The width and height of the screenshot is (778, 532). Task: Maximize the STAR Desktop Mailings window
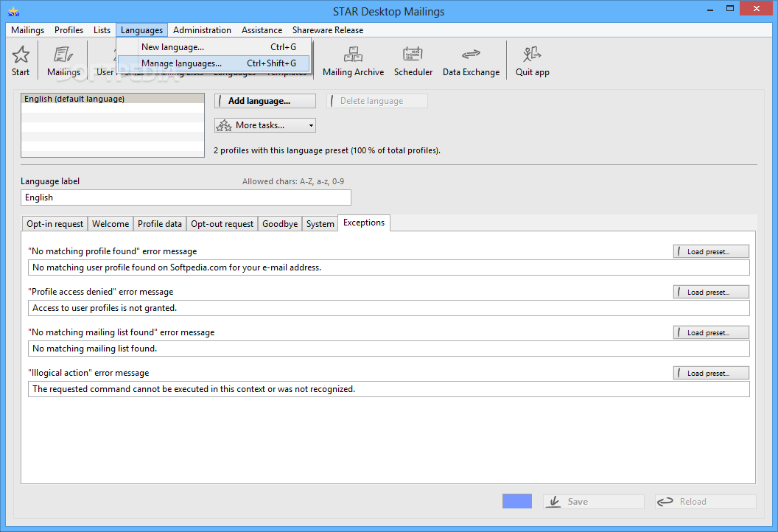pos(730,8)
